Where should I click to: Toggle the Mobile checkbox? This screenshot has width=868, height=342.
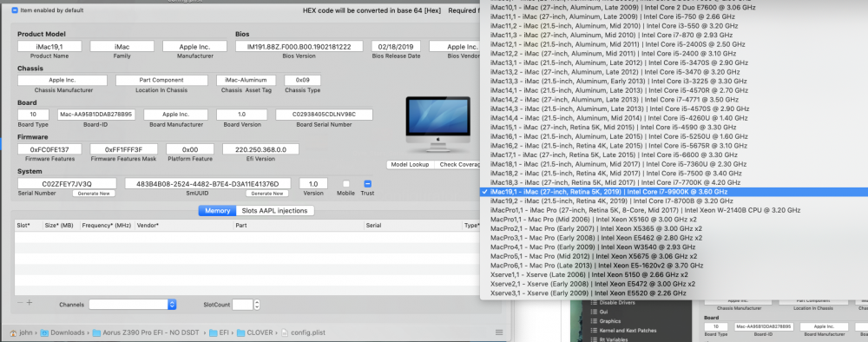coord(346,184)
